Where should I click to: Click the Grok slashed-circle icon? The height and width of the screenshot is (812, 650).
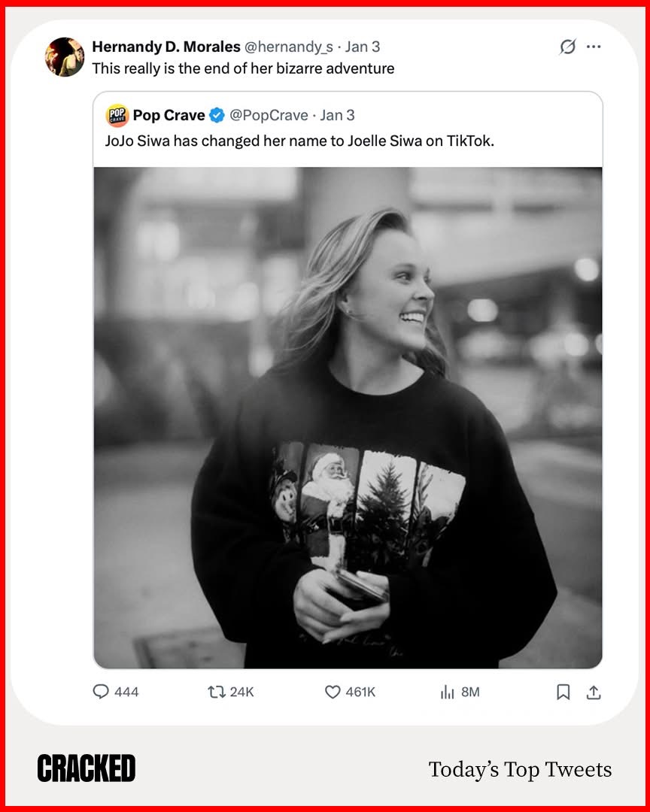(568, 47)
